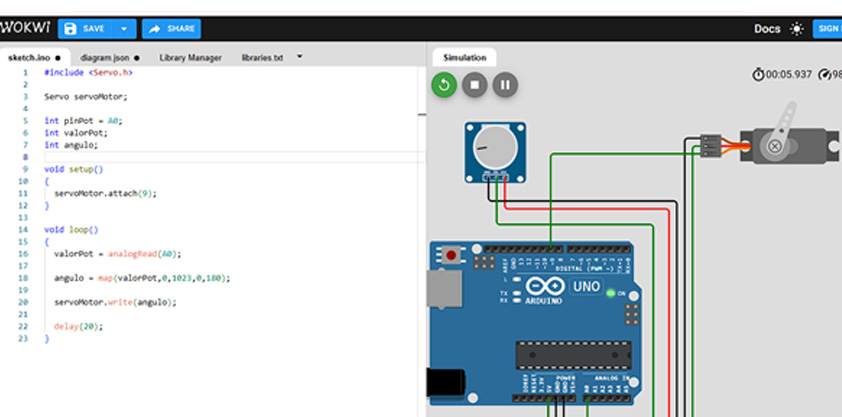Click the servo connector header
This screenshot has width=842, height=417.
pos(710,145)
